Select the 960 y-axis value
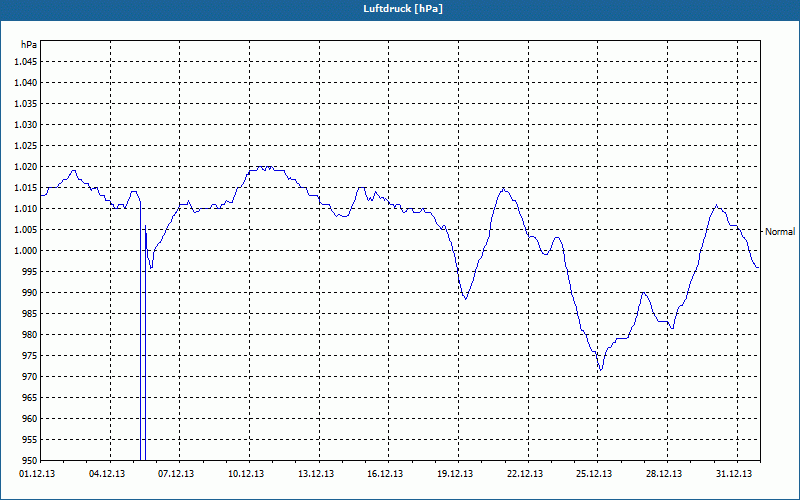The height and width of the screenshot is (500, 800). tap(31, 418)
